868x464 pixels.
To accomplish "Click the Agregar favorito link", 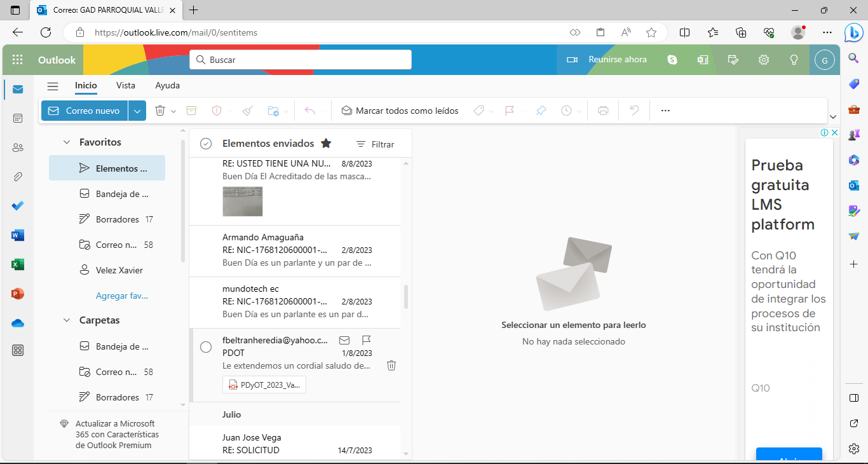I will (x=121, y=296).
